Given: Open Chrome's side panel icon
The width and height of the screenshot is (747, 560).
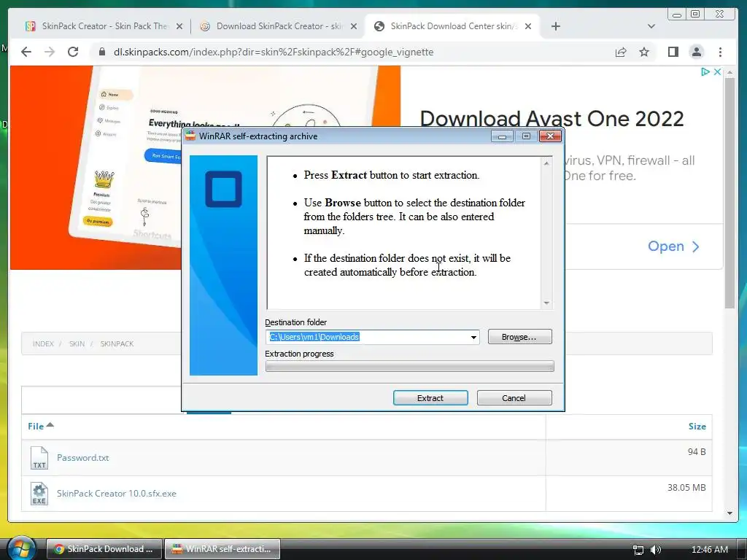Looking at the screenshot, I should (673, 52).
